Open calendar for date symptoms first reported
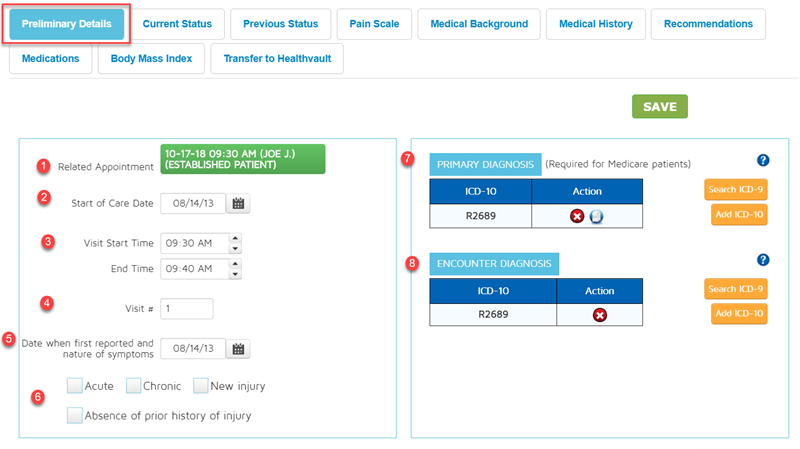The image size is (800, 449). pos(239,349)
